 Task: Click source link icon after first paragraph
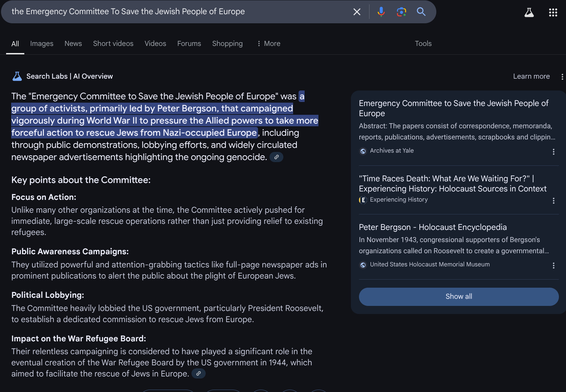point(276,157)
